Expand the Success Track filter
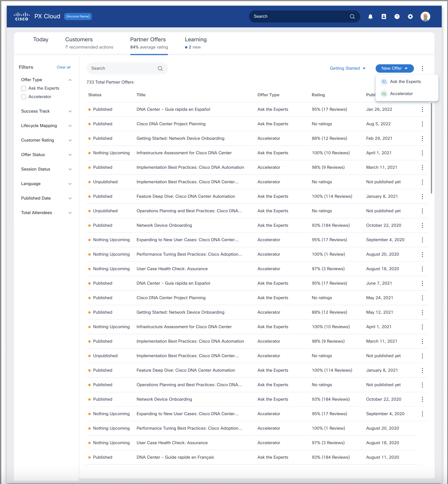Screen dimensions: 448x484 [x=70, y=111]
